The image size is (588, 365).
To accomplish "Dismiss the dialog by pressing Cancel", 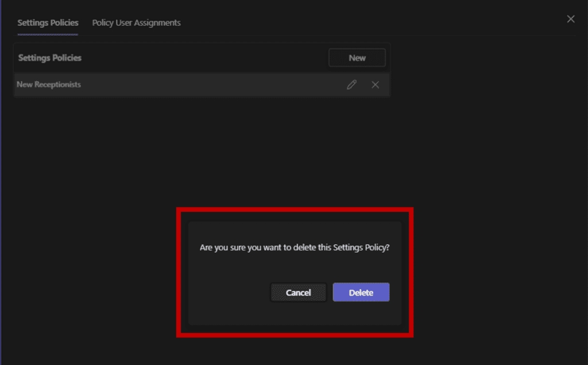I will (x=298, y=292).
